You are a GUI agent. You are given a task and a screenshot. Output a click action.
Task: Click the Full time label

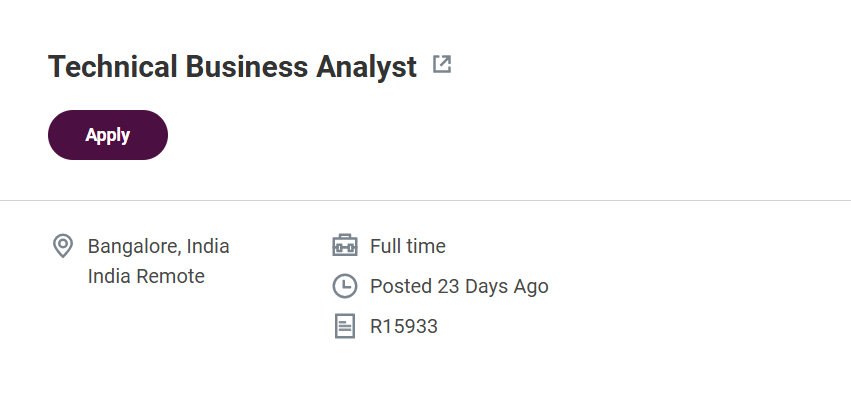coord(408,246)
